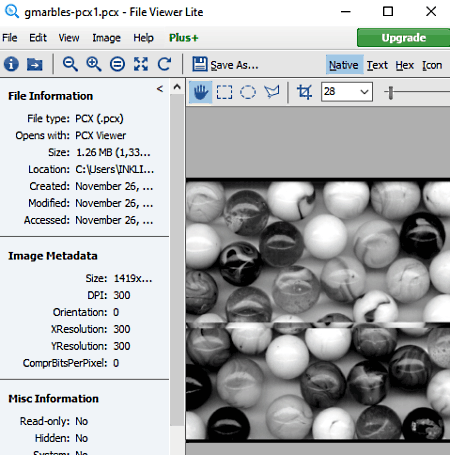Click the File Viewer Lite app icon
Screen dimensions: 450x455
coord(12,11)
